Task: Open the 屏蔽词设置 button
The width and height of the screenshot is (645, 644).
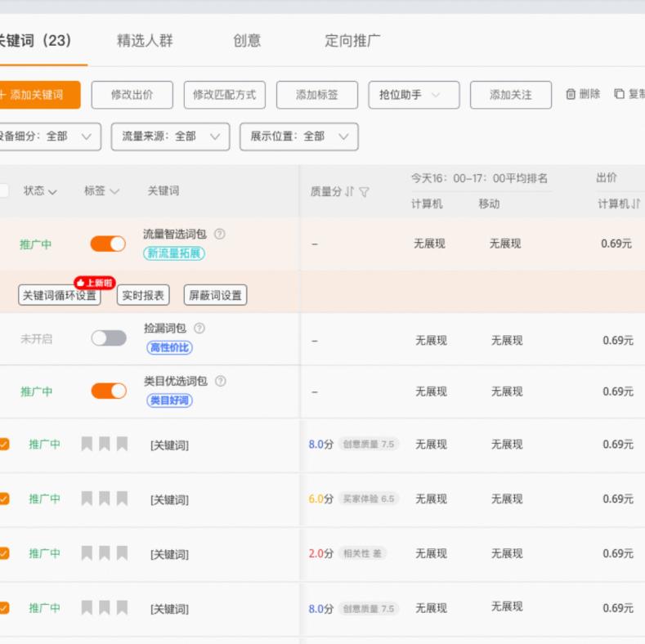Action: click(x=215, y=295)
